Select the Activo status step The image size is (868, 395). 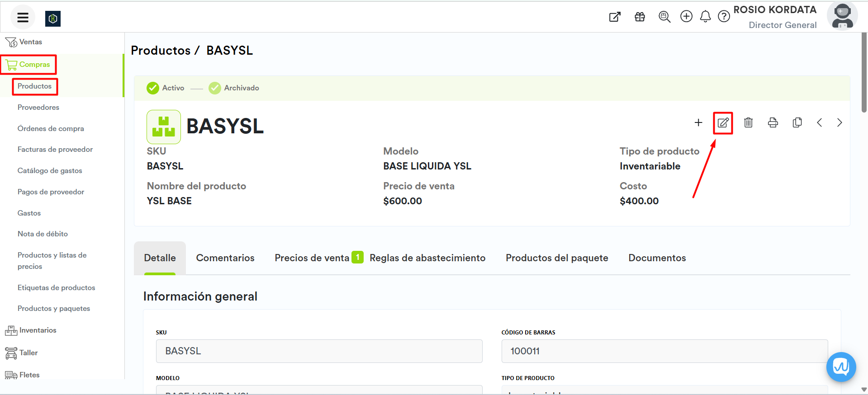(166, 88)
